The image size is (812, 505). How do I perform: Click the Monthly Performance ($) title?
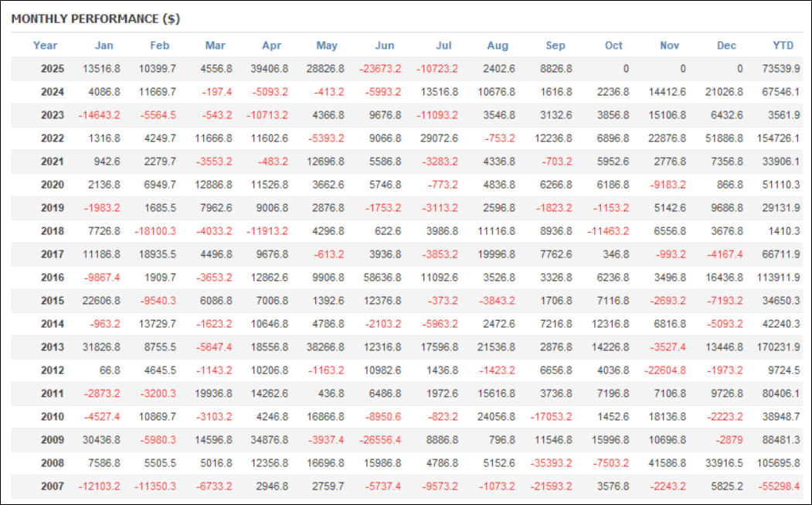[96, 19]
